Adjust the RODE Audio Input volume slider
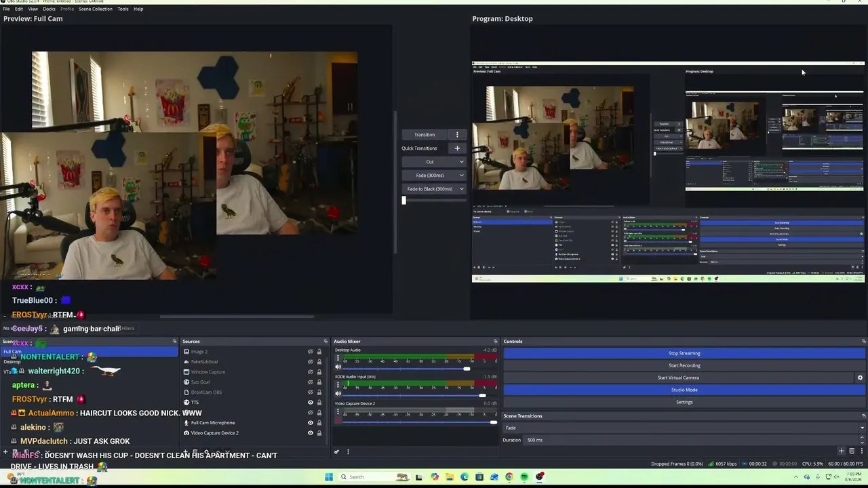 click(482, 395)
